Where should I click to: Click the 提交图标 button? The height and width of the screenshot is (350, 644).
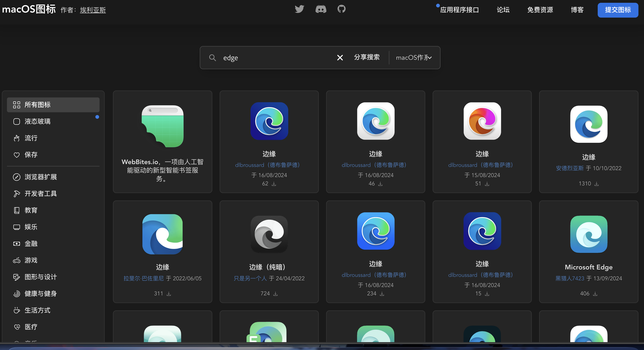point(618,10)
